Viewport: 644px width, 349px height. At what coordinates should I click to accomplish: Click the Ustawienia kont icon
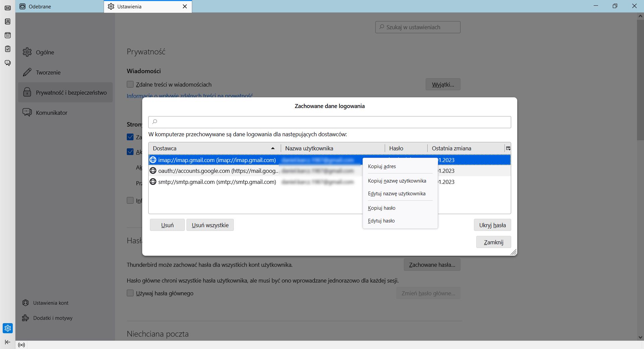click(25, 303)
